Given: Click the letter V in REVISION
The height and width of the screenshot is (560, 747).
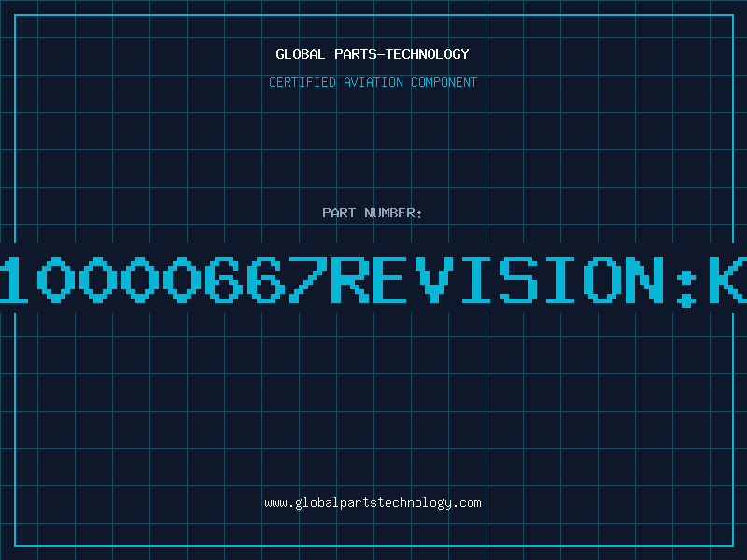Looking at the screenshot, I should [x=436, y=279].
